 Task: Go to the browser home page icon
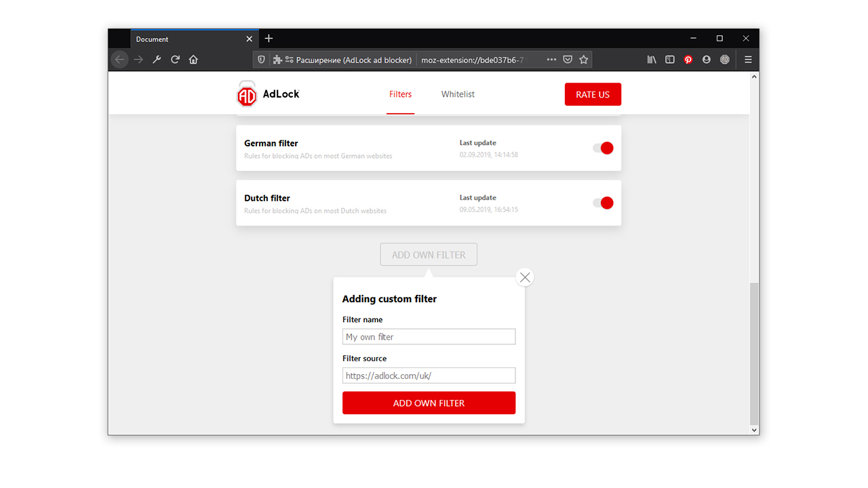pyautogui.click(x=193, y=60)
